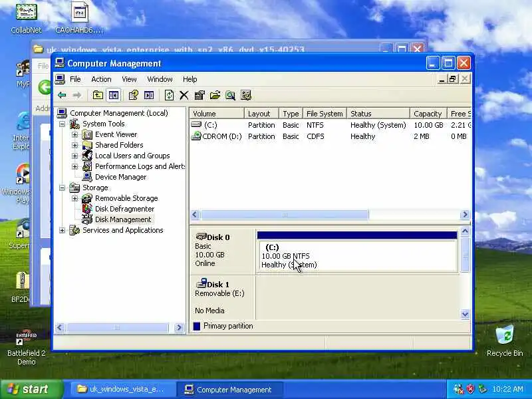Open the Action menu
Viewport: 532px width, 399px height.
point(101,79)
